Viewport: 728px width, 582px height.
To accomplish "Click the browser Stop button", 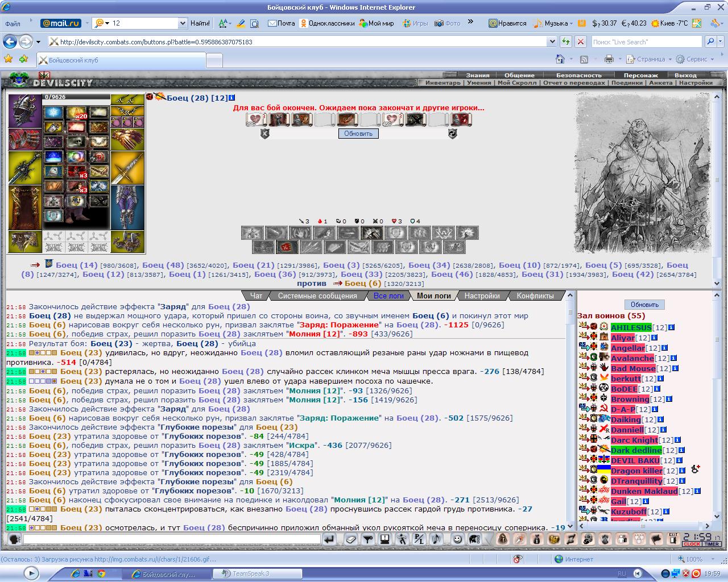I will pos(580,41).
